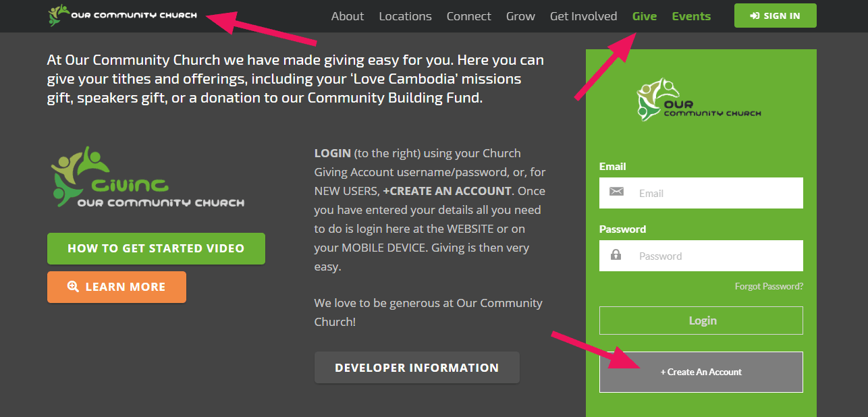Focus the Email input field

701,193
